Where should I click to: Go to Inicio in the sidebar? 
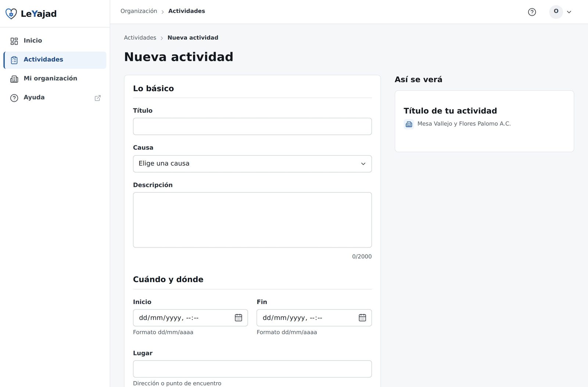55,41
